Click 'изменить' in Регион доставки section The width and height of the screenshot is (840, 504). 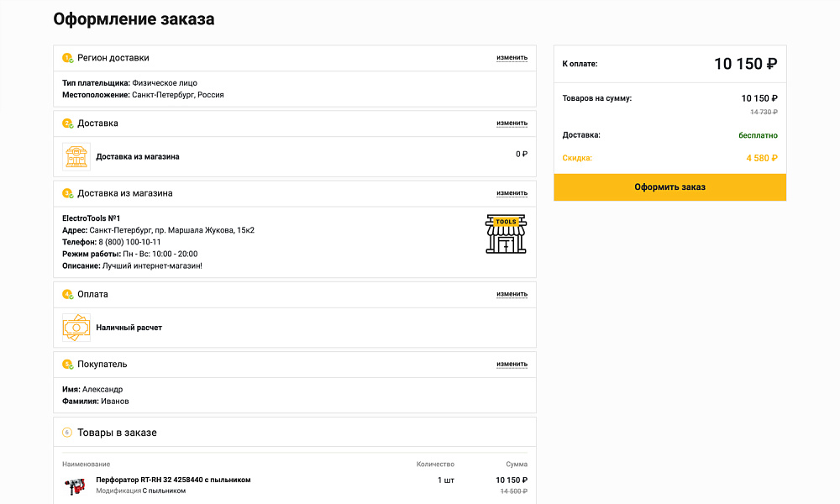pos(512,58)
